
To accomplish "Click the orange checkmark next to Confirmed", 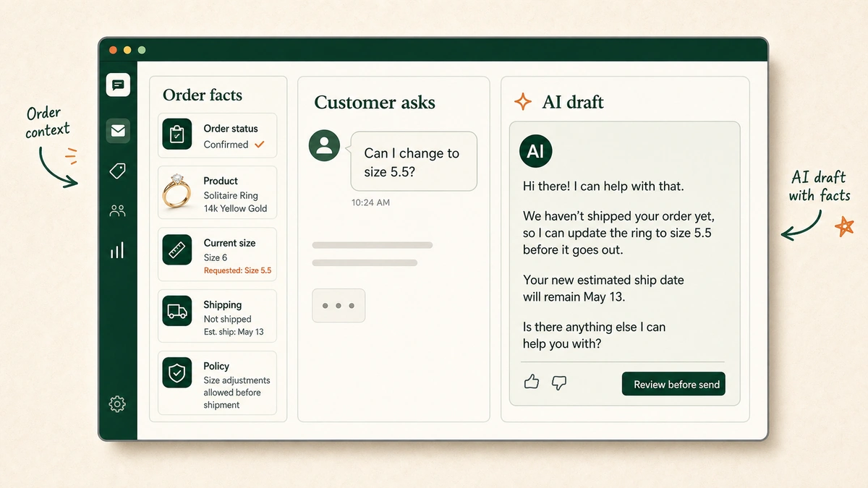I will click(260, 145).
